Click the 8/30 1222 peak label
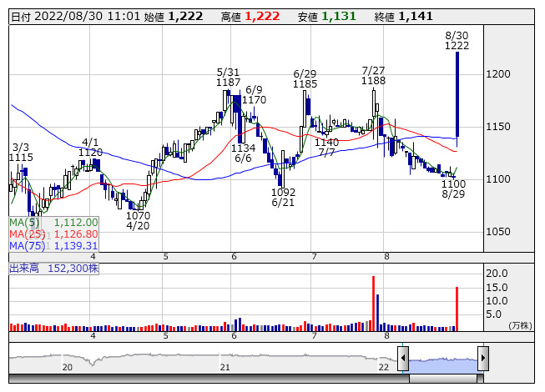Image resolution: width=545 pixels, height=392 pixels. 457,40
